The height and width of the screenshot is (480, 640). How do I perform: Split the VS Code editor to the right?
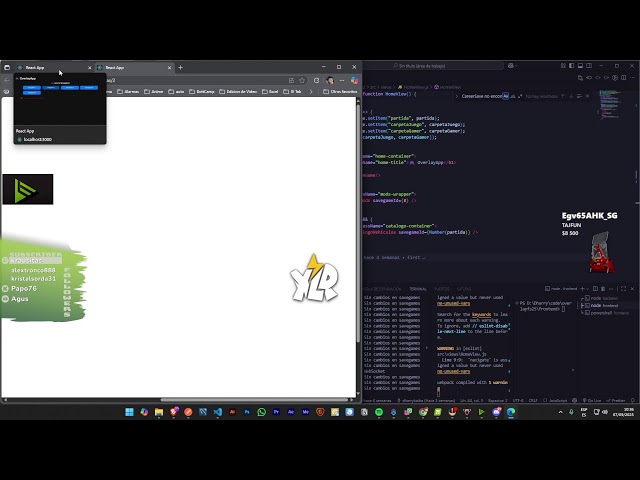click(x=623, y=78)
